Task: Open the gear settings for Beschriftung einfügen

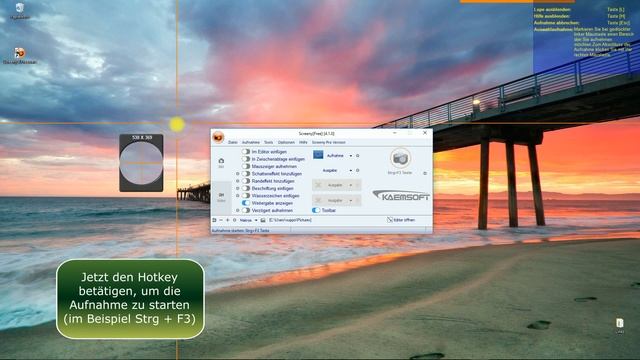Action: click(x=238, y=189)
